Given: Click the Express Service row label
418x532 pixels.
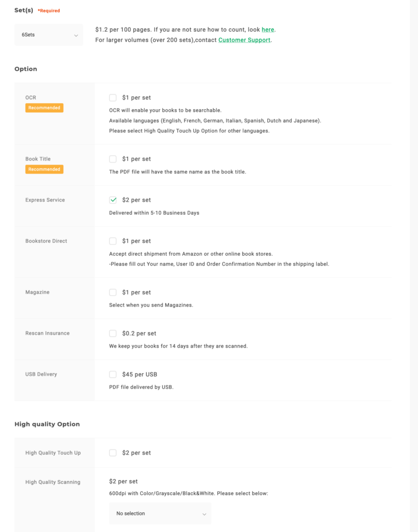Looking at the screenshot, I should (45, 200).
